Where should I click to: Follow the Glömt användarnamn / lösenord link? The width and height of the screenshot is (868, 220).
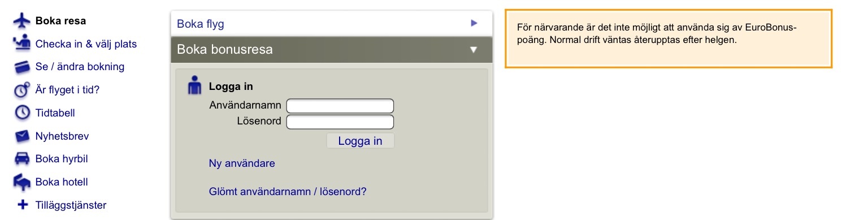(288, 191)
